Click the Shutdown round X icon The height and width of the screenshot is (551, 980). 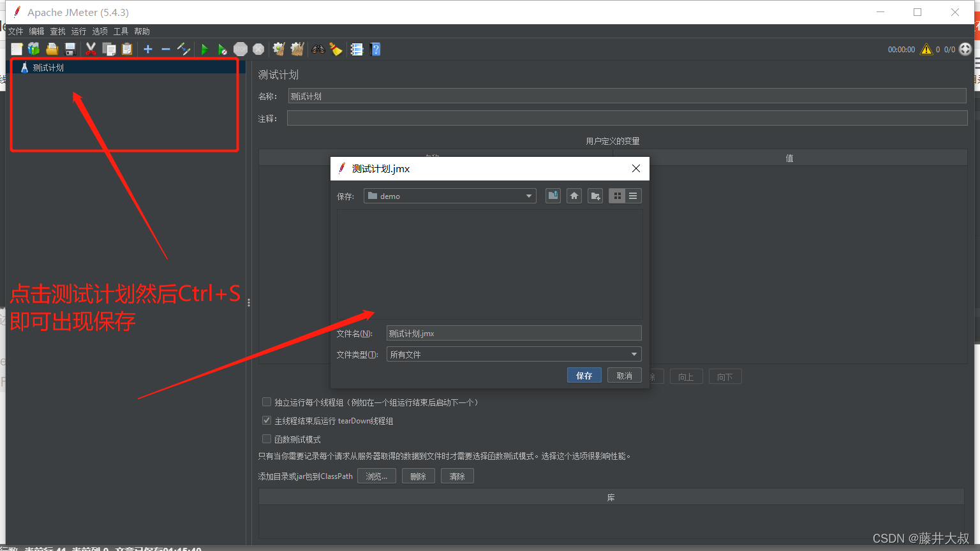(258, 49)
